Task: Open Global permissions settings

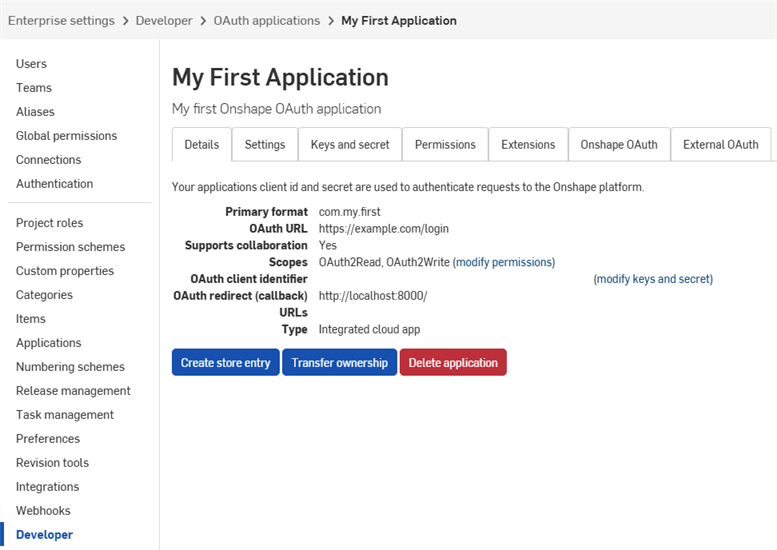Action: tap(66, 136)
